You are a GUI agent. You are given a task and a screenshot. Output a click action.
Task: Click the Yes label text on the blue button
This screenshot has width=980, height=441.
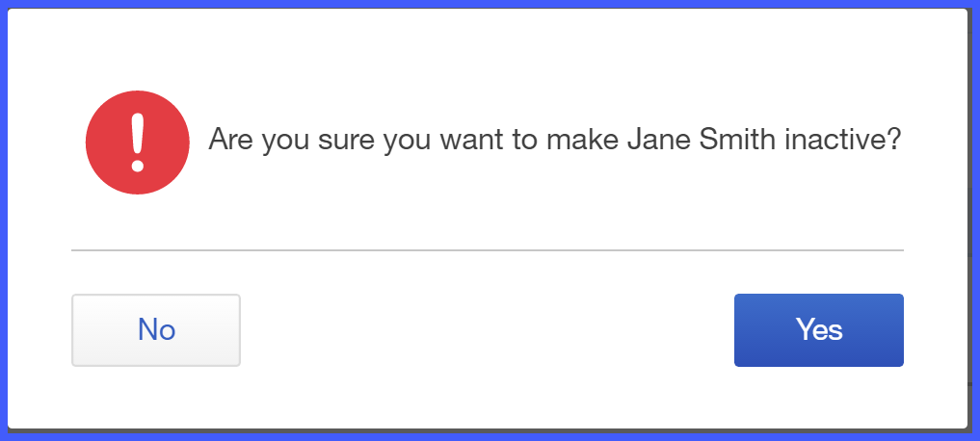(819, 329)
